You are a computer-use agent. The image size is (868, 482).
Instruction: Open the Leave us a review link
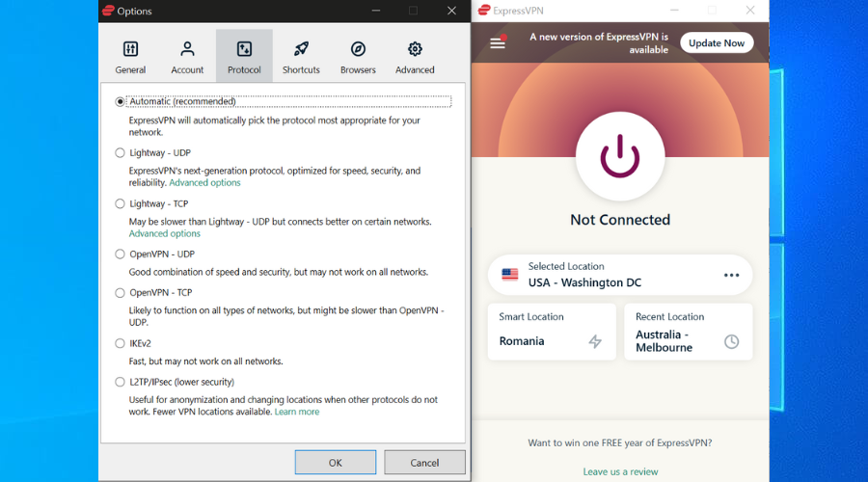coord(620,471)
